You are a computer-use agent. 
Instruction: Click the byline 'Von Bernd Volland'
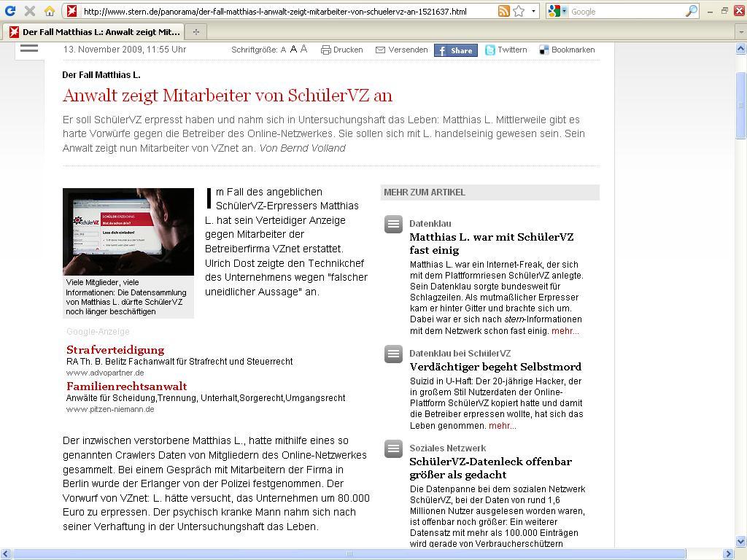[303, 148]
